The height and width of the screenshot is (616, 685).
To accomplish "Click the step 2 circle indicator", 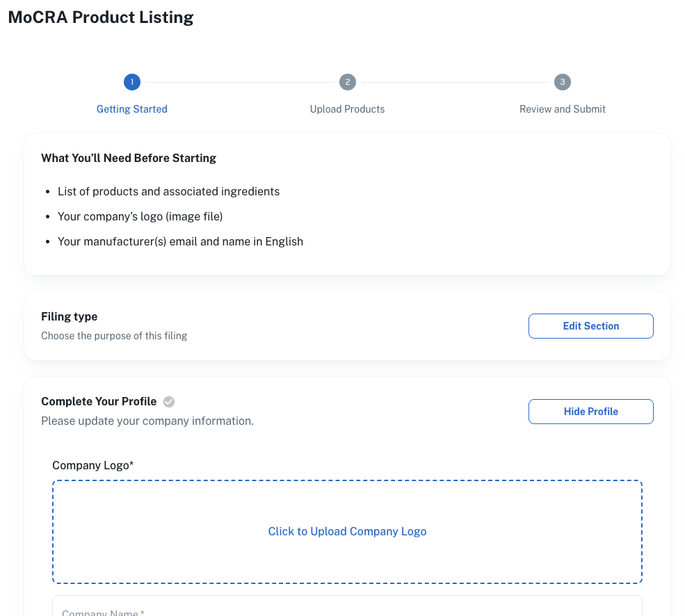I will [x=347, y=83].
